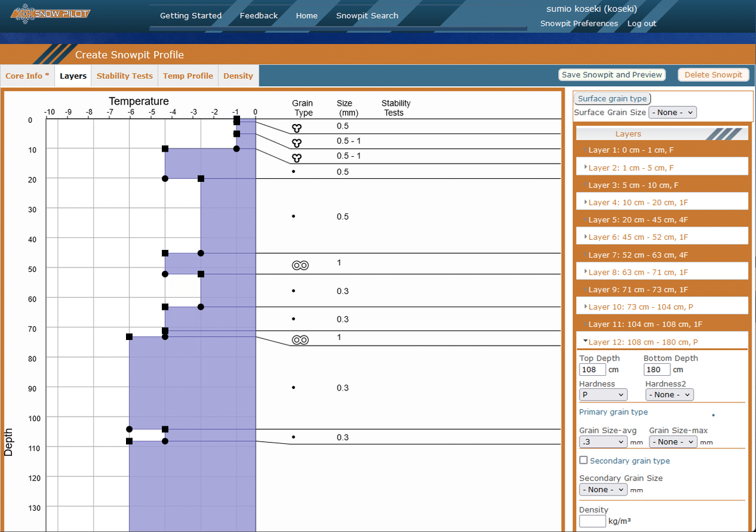756x532 pixels.
Task: Go to Home in top navigation
Action: tap(307, 16)
